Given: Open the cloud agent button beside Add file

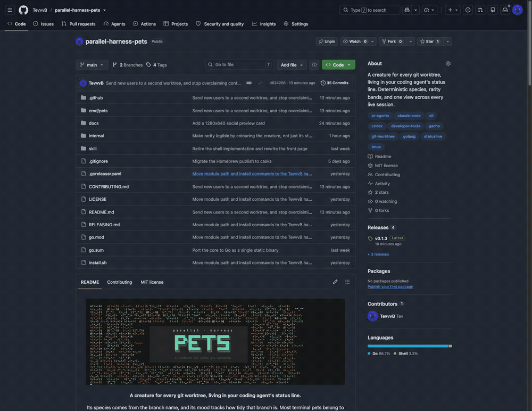Looking at the screenshot, I should (314, 64).
